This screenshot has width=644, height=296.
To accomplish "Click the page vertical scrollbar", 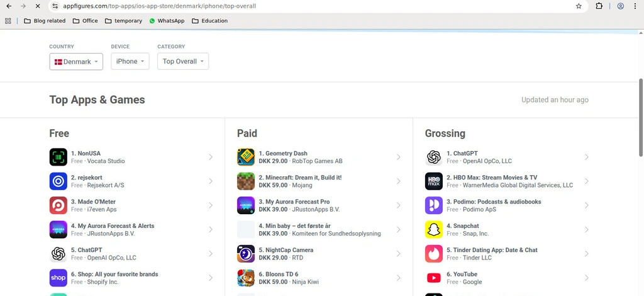I will pos(641,118).
